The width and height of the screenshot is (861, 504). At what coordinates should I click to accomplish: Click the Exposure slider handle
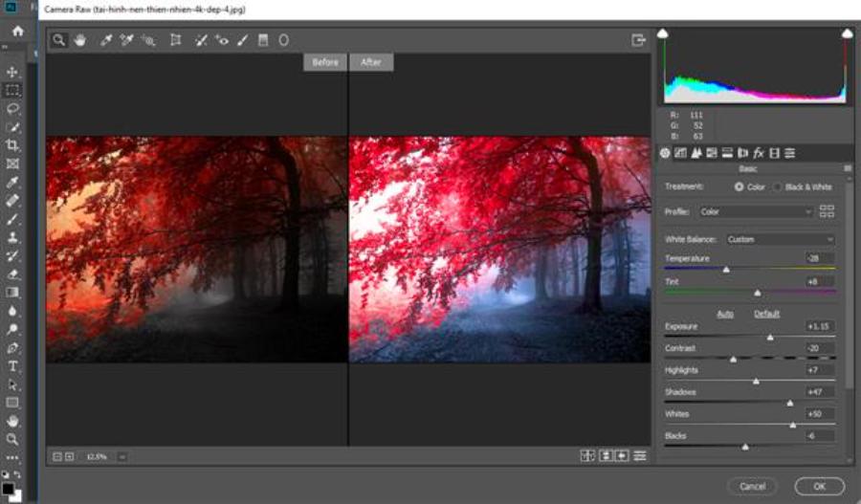coord(770,338)
